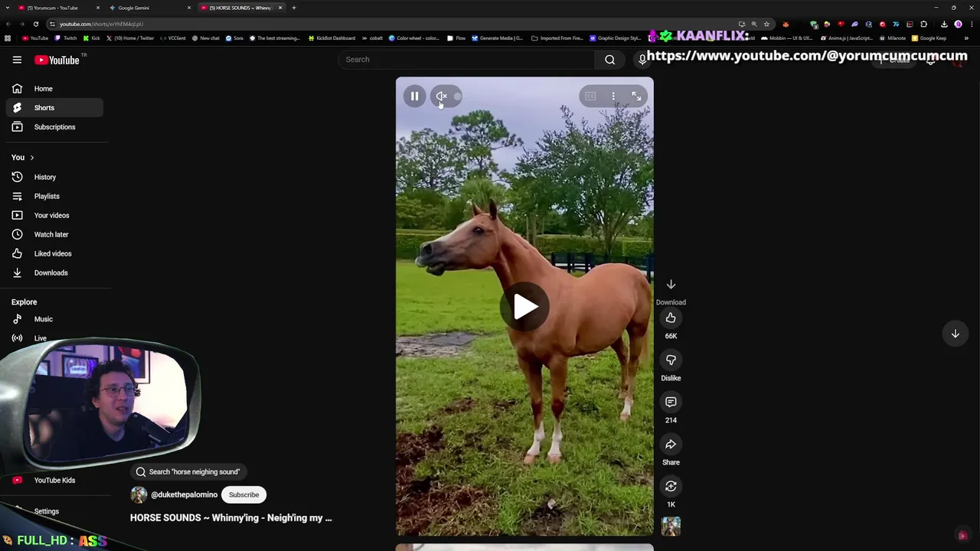Screen dimensions: 980x551
Task: Switch to the Google Gemini tab
Action: point(149,8)
